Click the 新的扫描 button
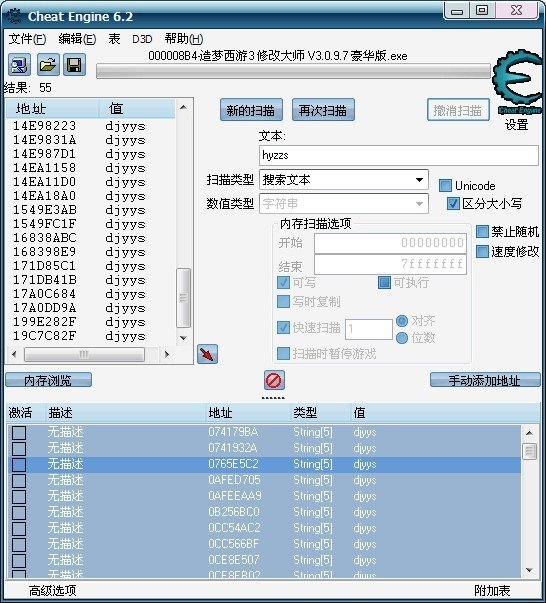Viewport: 546px width, 603px height. coord(251,110)
